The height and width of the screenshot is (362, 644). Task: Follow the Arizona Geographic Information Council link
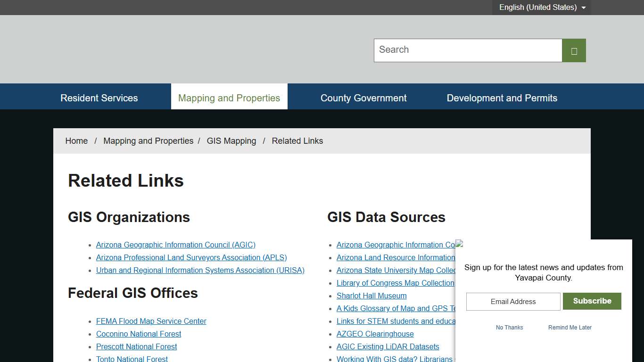(x=176, y=245)
